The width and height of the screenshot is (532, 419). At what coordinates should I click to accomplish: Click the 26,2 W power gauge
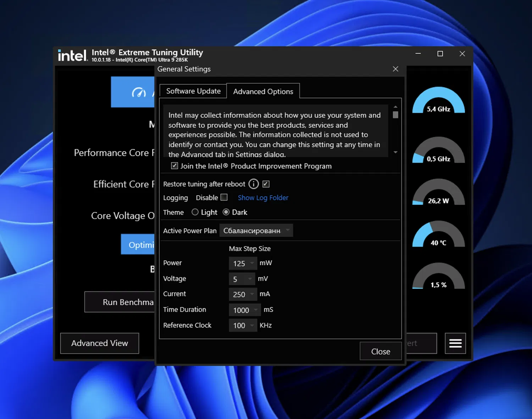(439, 192)
